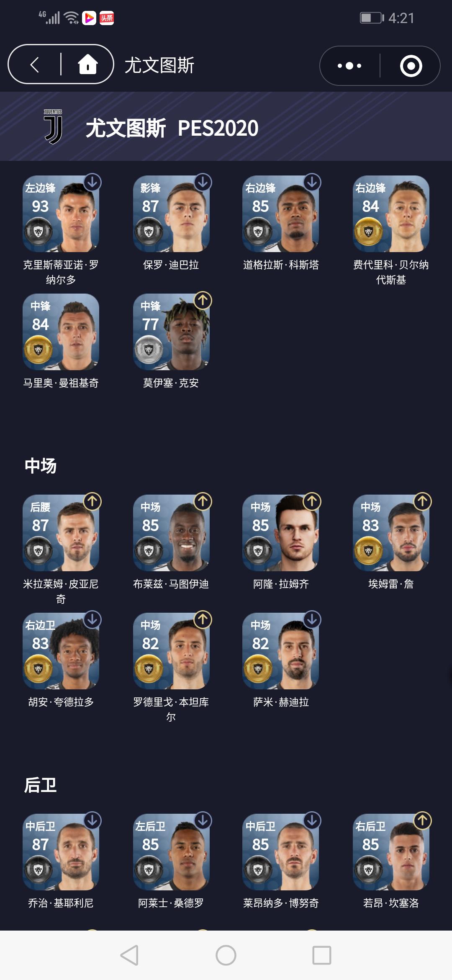Tap the gold ball icon on Mandžukić's card
This screenshot has height=980, width=452.
pos(39,349)
